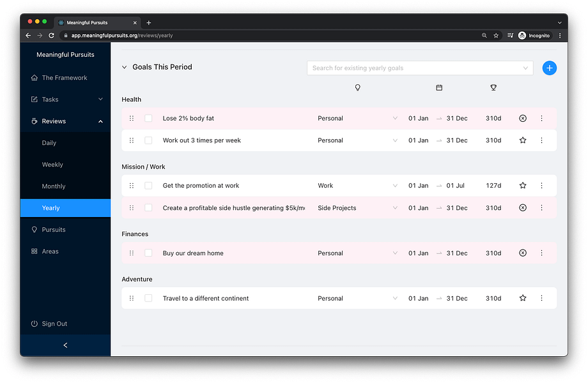The image size is (588, 383).
Task: Collapse the Reviews sidebar menu
Action: coord(65,121)
